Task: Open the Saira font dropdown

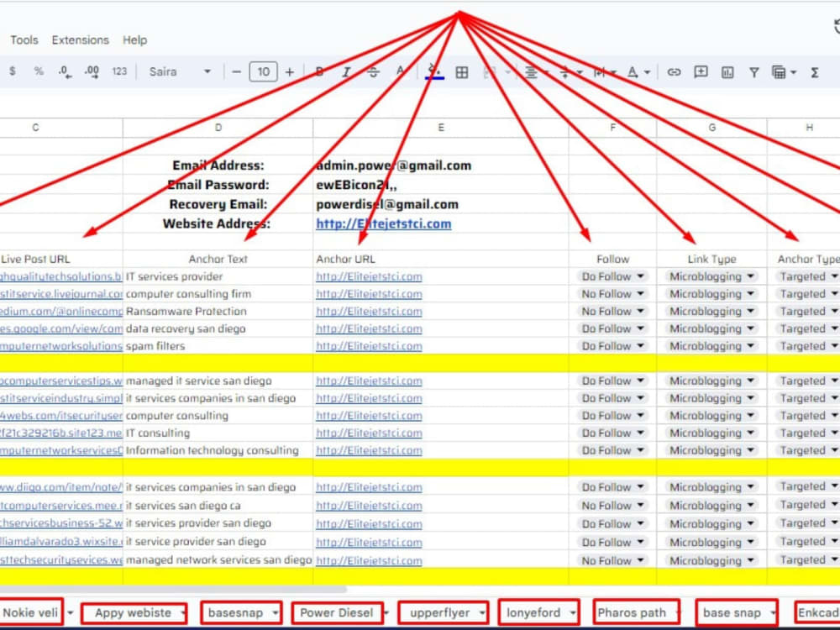Action: pyautogui.click(x=180, y=71)
